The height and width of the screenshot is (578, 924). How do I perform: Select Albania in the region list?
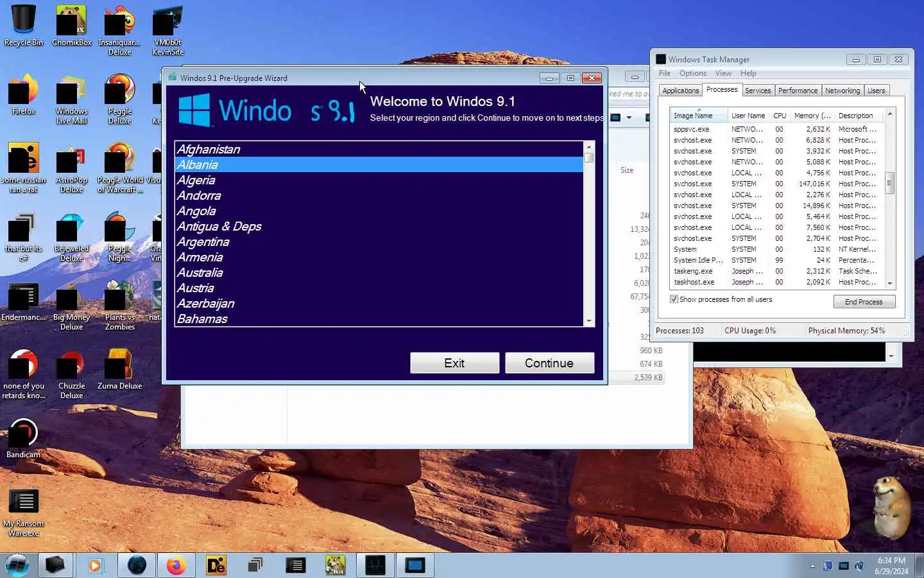379,164
